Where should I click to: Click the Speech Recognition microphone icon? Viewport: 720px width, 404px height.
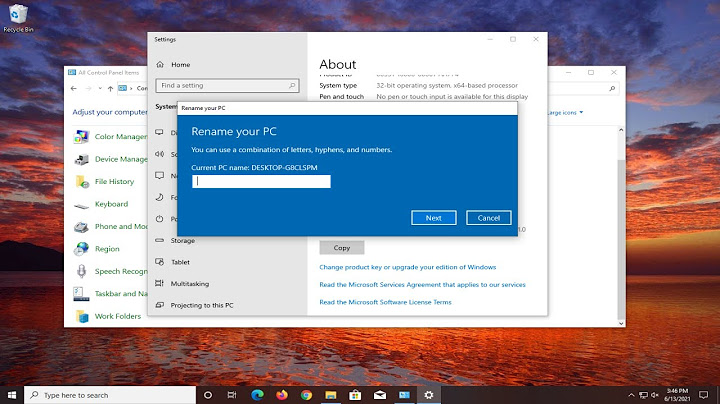81,271
